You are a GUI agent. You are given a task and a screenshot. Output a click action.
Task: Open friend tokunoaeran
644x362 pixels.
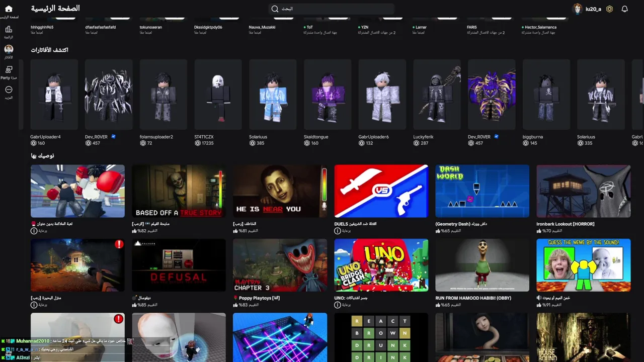pos(150,27)
